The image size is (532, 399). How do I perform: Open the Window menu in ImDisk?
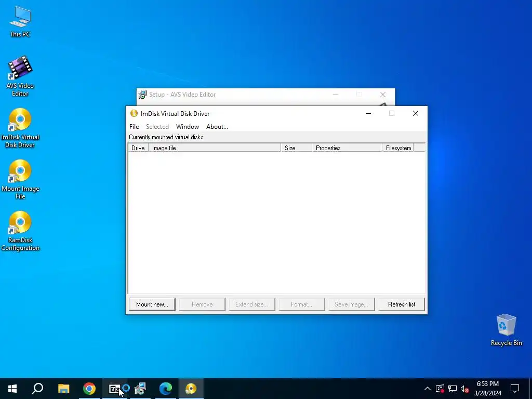pos(187,127)
